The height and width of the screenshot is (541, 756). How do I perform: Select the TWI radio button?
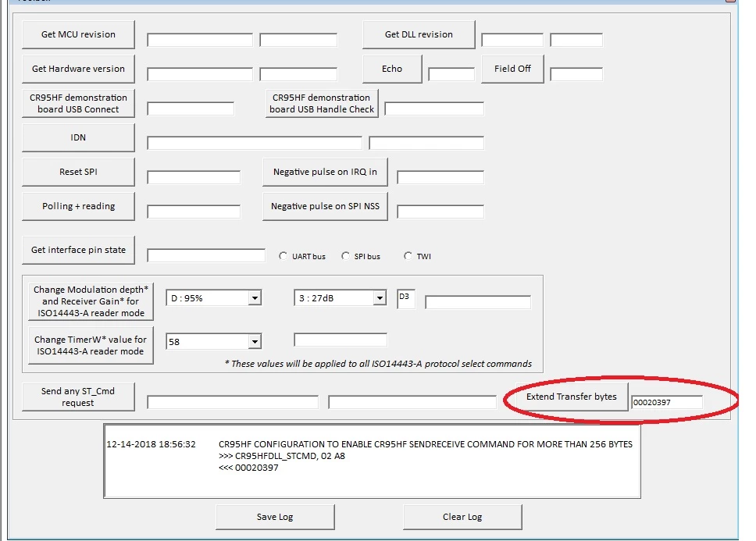408,256
